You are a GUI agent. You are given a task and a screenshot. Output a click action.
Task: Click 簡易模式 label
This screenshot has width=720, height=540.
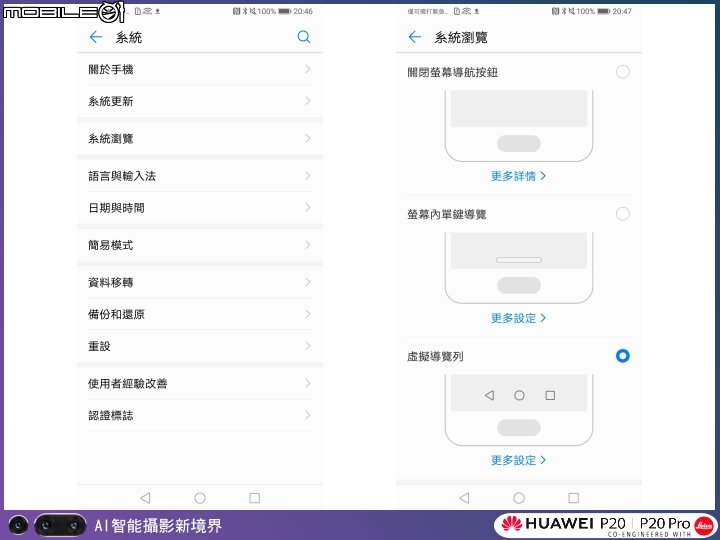point(111,245)
